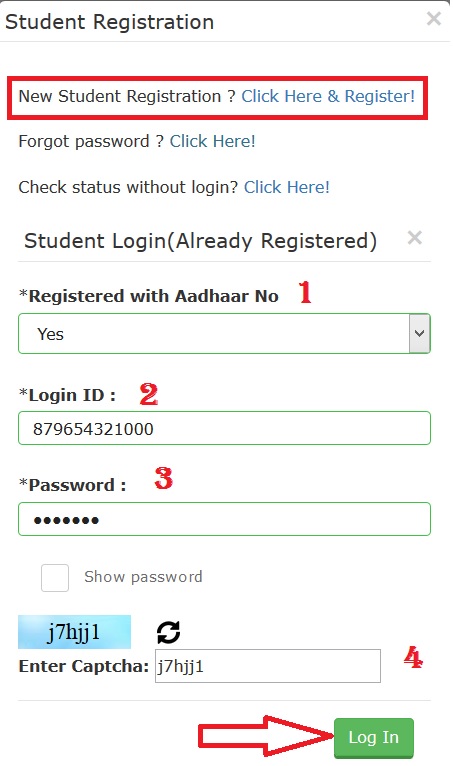Click the j7hjj1 captcha image
453x766 pixels.
pos(74,632)
